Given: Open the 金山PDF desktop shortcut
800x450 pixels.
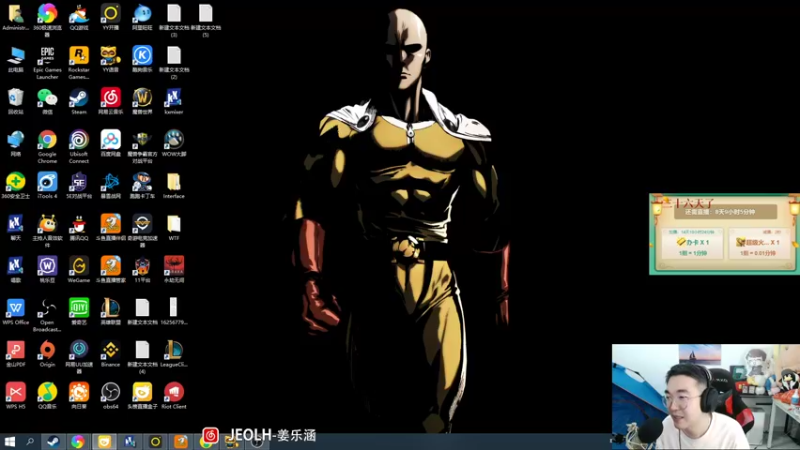Looking at the screenshot, I should [x=15, y=354].
